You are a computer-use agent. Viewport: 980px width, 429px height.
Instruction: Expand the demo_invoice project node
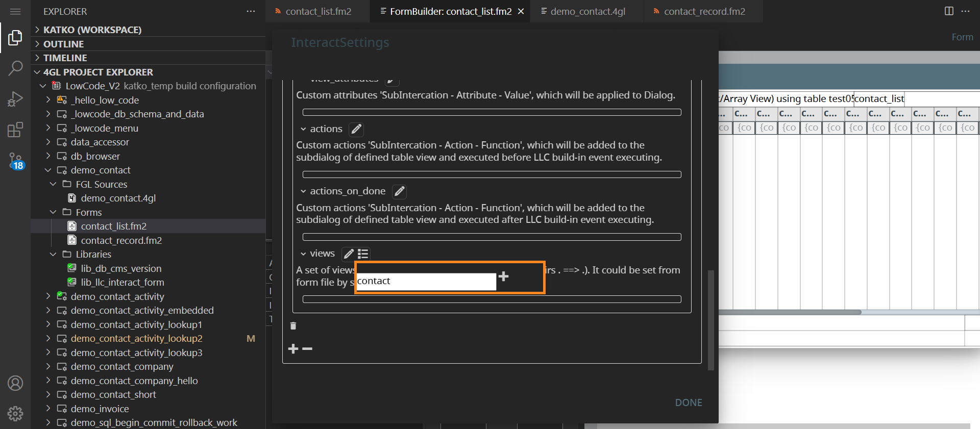(48, 409)
